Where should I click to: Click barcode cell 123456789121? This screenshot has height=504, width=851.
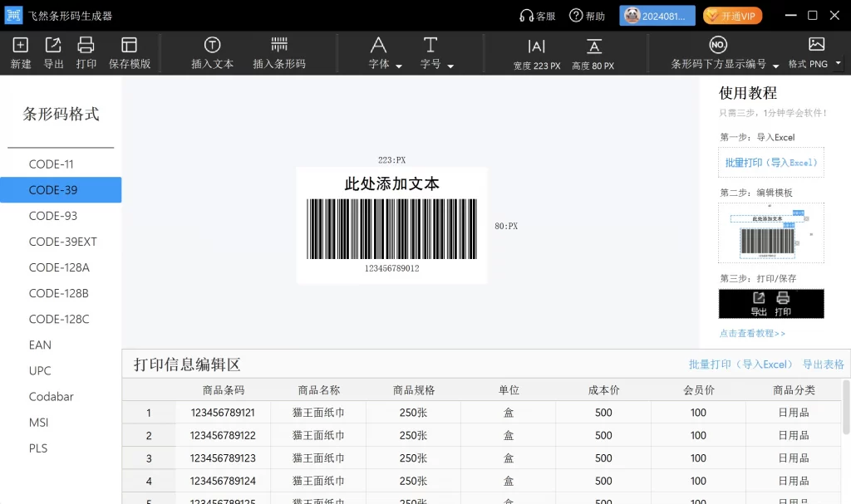pyautogui.click(x=223, y=413)
